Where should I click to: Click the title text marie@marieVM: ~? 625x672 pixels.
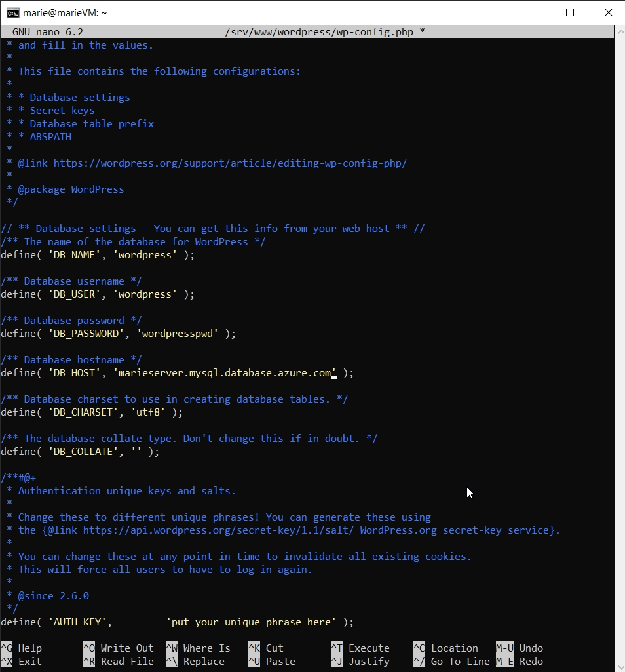(x=65, y=13)
